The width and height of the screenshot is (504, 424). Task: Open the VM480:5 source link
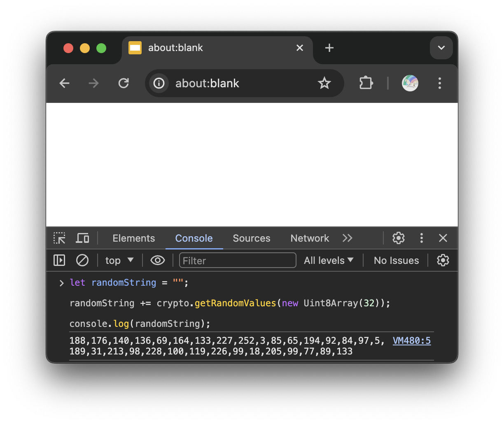(412, 340)
